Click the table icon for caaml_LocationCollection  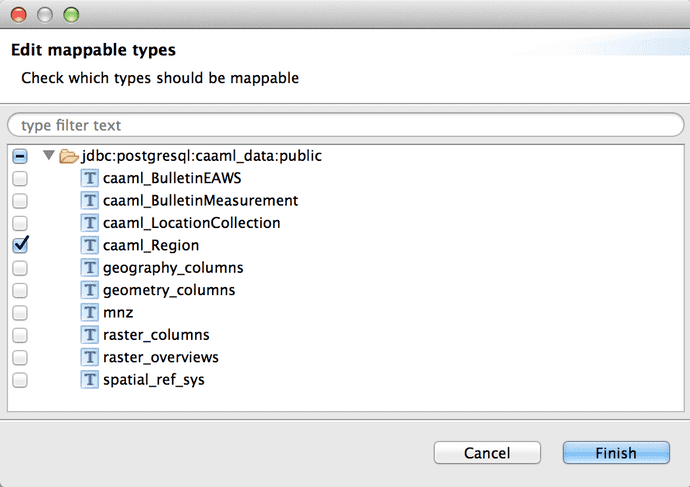coord(91,223)
